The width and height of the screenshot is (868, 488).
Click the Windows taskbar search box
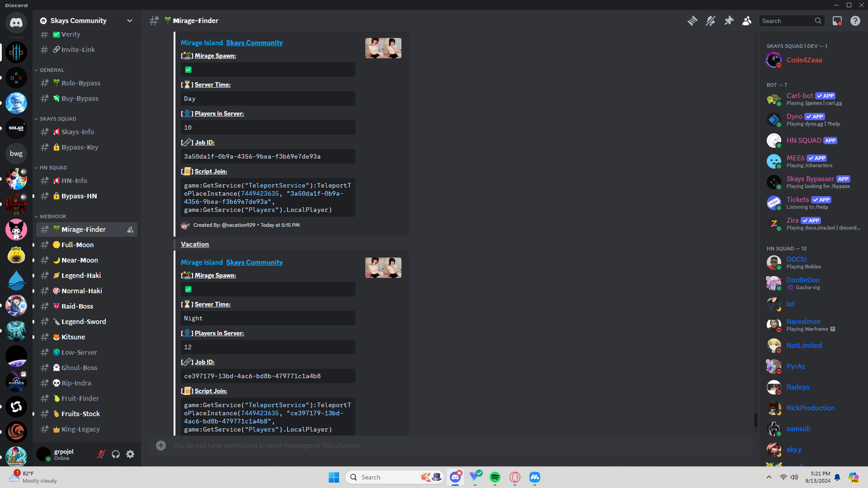tap(395, 477)
